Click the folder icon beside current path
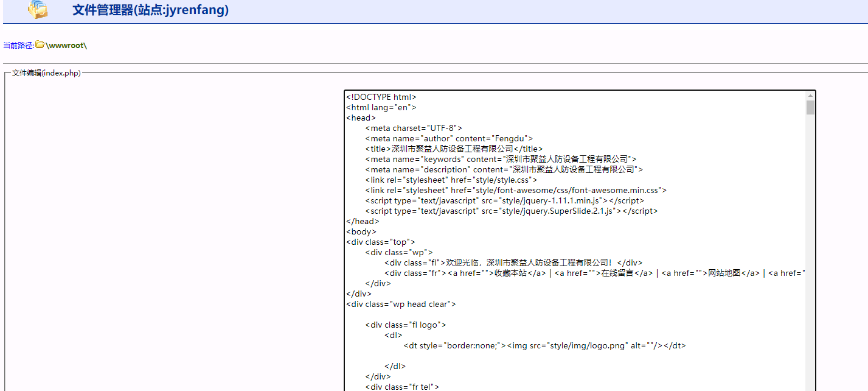The width and height of the screenshot is (868, 391). tap(40, 45)
